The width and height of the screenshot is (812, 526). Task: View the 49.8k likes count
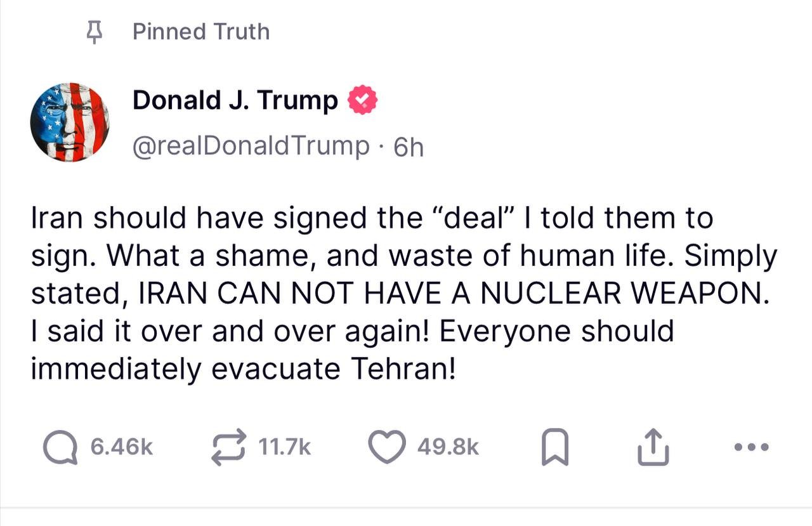(448, 447)
